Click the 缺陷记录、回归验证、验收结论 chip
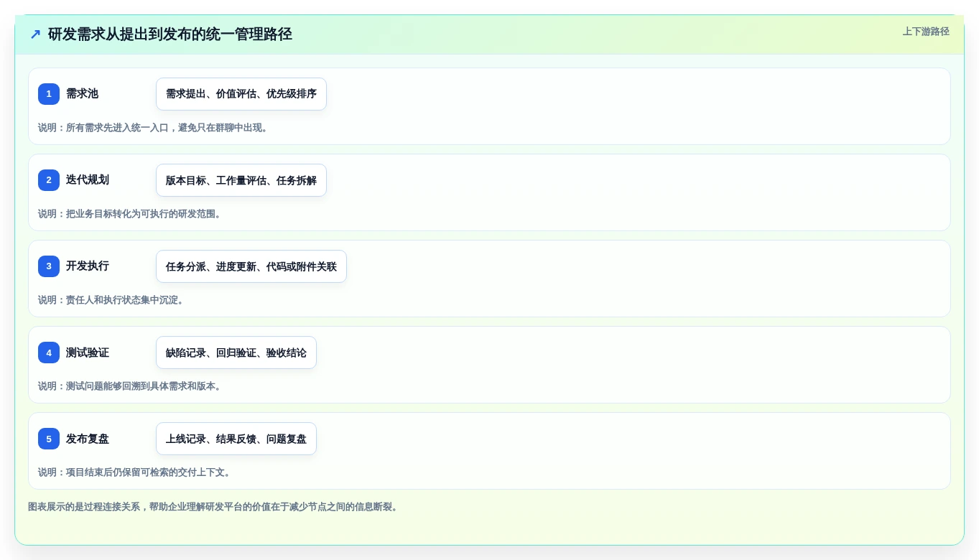The width and height of the screenshot is (979, 560). coord(236,353)
